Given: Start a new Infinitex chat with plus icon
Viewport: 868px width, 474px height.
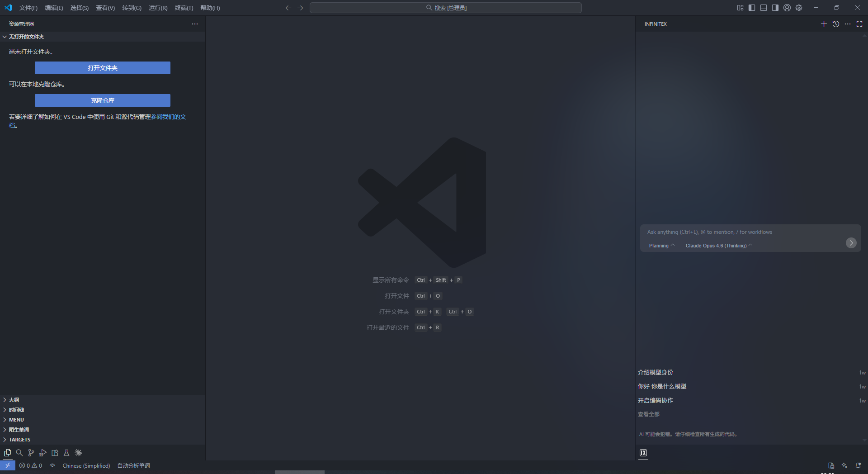Looking at the screenshot, I should tap(824, 24).
